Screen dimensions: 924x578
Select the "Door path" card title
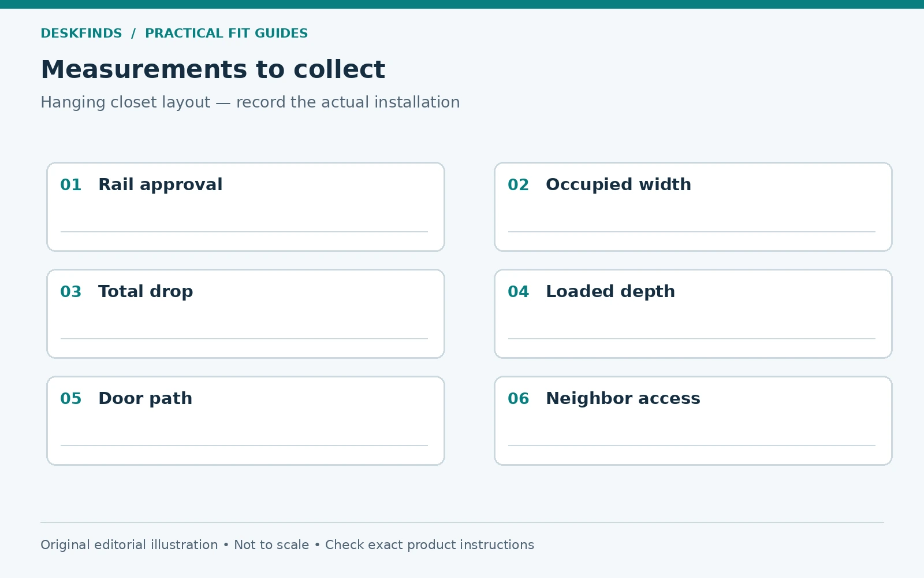145,399
